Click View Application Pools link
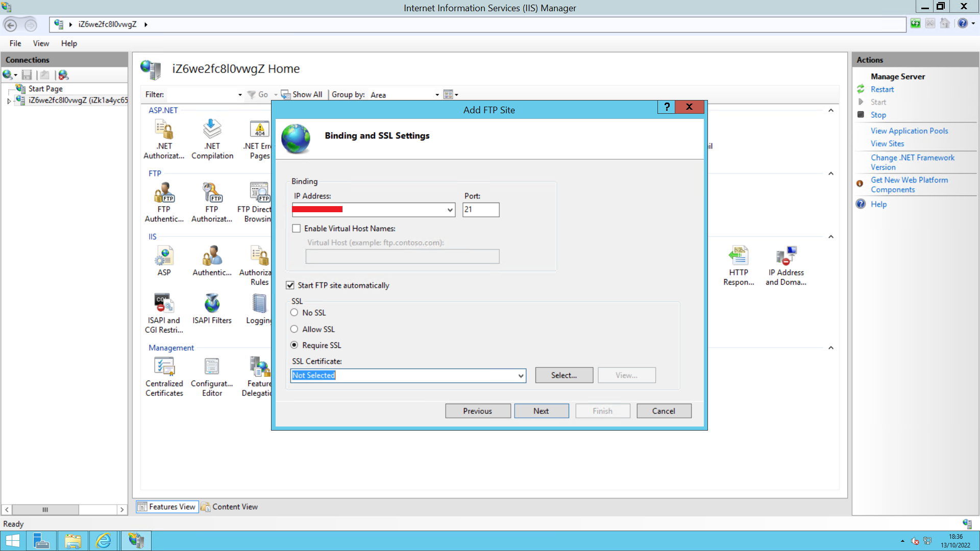This screenshot has width=980, height=551. [x=909, y=131]
